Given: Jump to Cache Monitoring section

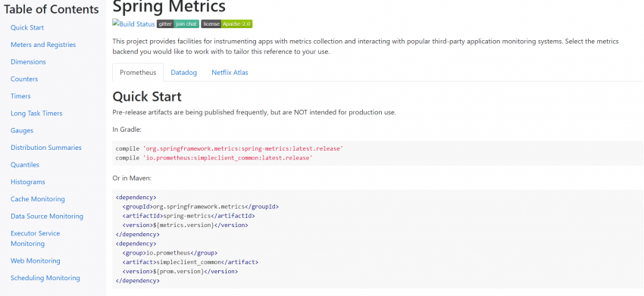Looking at the screenshot, I should pos(38,199).
